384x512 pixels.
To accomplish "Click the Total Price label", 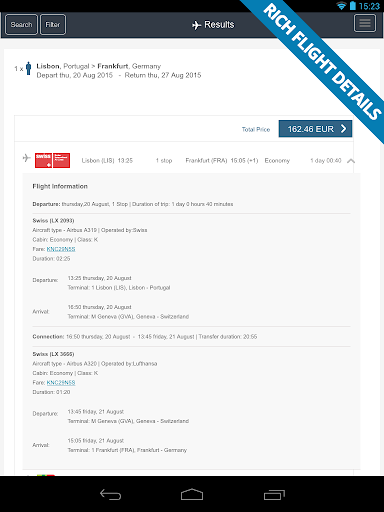I will (256, 129).
